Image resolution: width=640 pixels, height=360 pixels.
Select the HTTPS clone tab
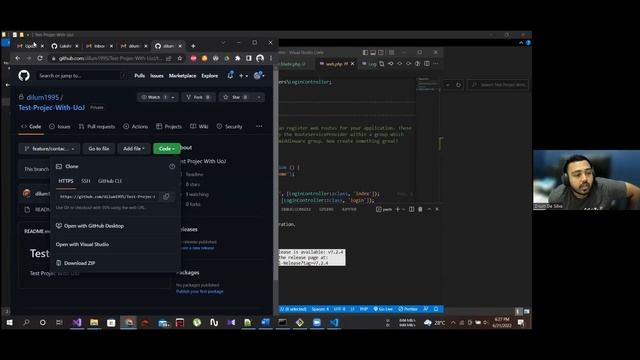pyautogui.click(x=66, y=181)
